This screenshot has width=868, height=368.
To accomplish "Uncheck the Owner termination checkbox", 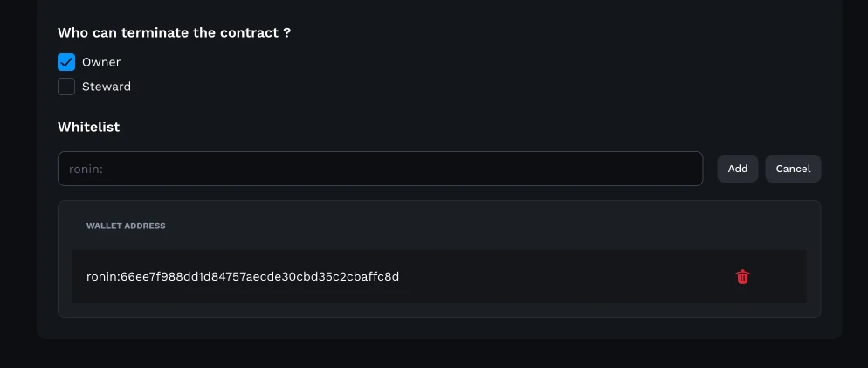I will [x=66, y=62].
